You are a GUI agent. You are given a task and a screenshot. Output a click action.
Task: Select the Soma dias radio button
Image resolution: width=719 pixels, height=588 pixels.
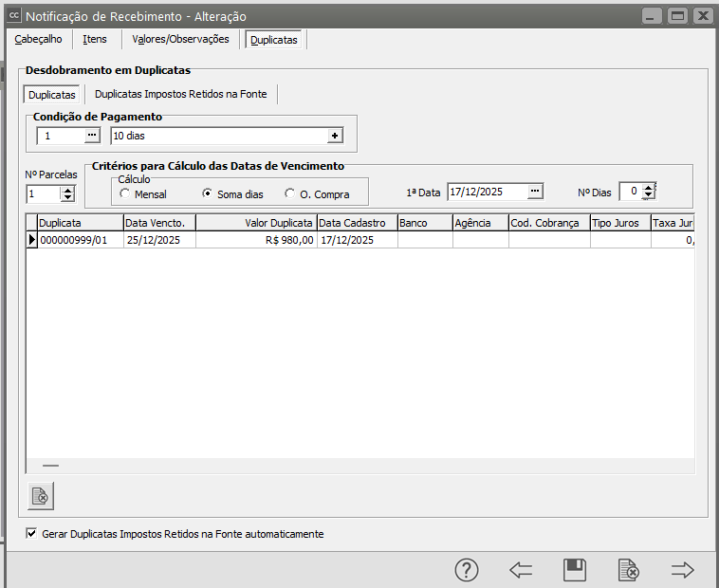[x=207, y=193]
